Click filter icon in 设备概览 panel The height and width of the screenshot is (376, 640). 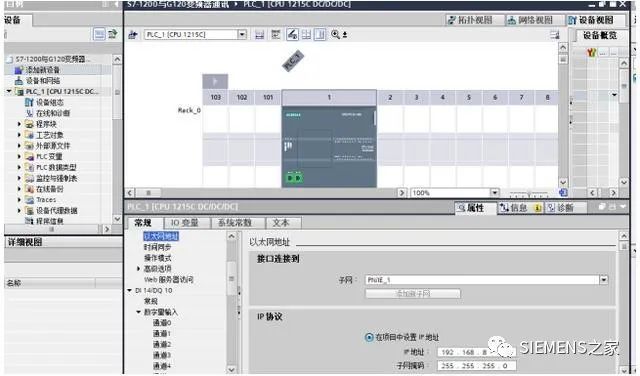pos(591,52)
